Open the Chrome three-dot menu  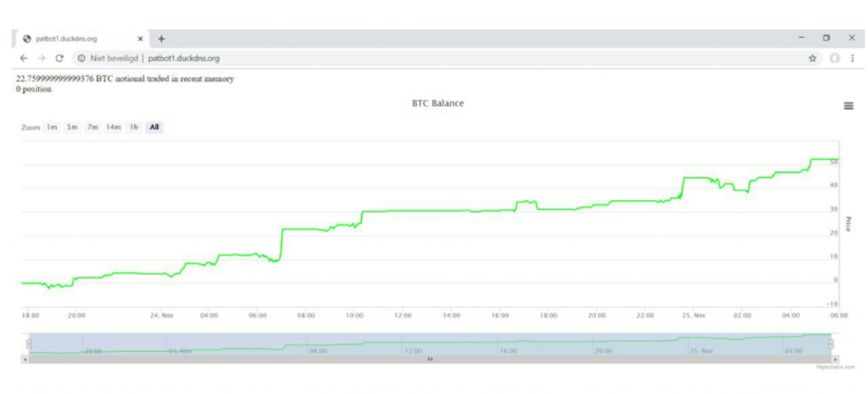coord(852,58)
